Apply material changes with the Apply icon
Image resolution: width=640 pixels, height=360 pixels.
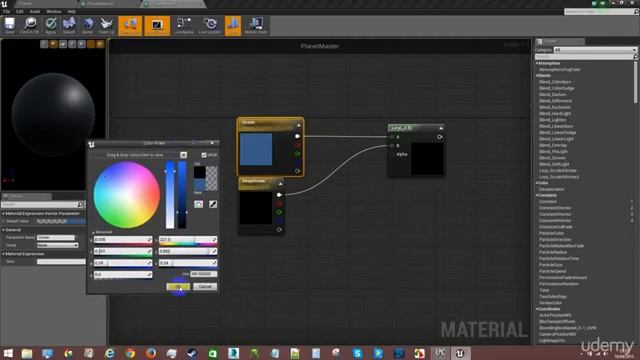tap(51, 25)
